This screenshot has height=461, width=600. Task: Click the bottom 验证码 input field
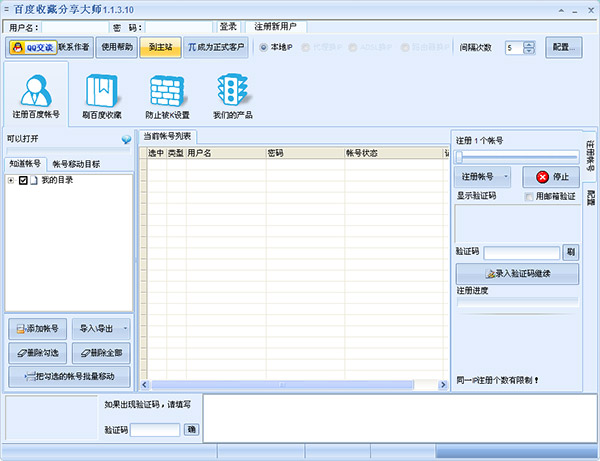[x=155, y=430]
